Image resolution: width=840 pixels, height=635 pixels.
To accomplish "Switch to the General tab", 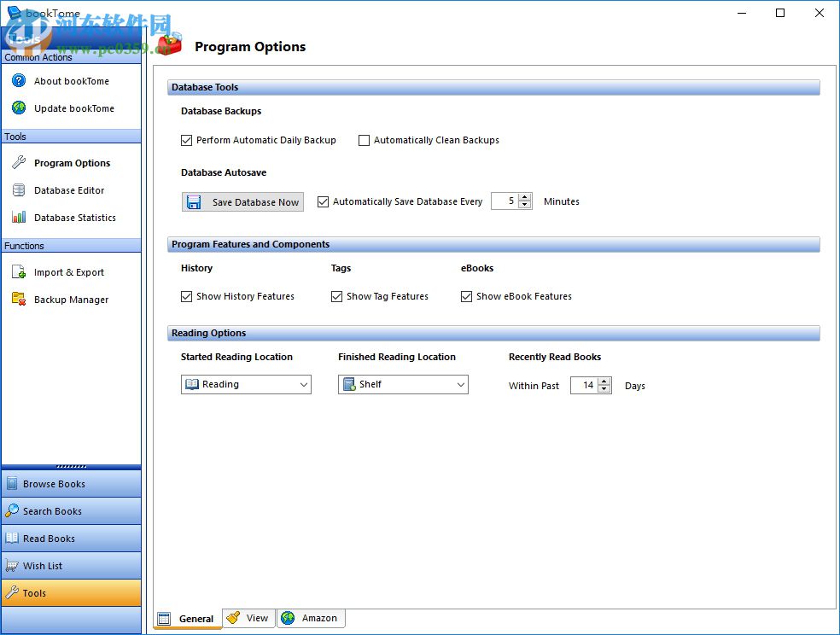I will (x=188, y=619).
